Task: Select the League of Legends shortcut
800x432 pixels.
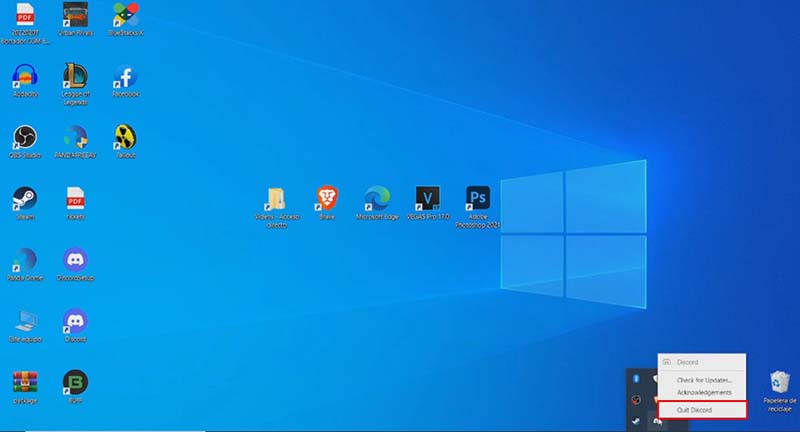Action: click(75, 84)
